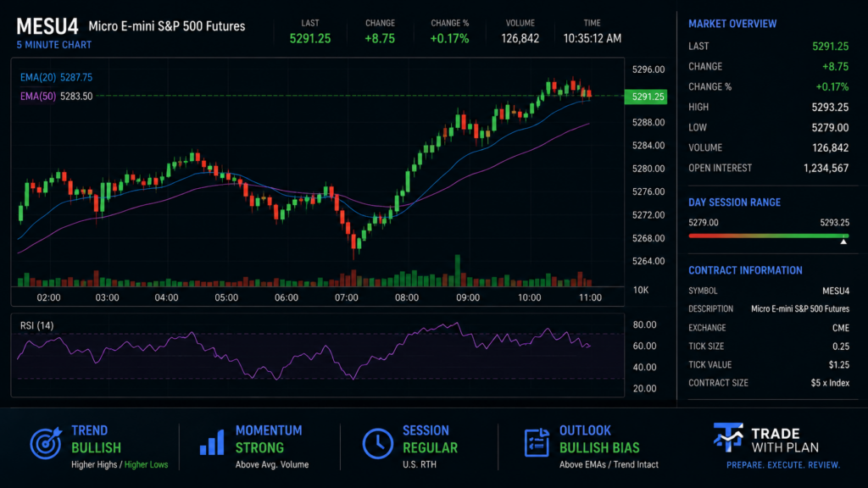Click the 07:00 time axis label
The width and height of the screenshot is (868, 488).
[x=347, y=297]
